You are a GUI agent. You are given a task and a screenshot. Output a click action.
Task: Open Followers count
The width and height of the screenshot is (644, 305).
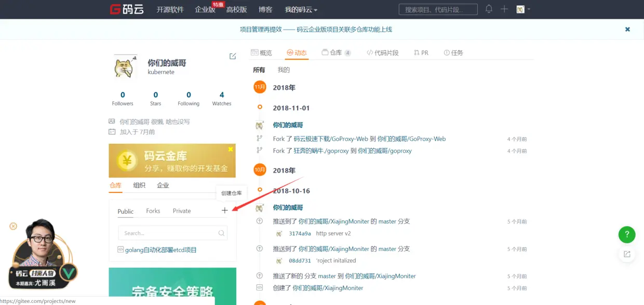click(x=123, y=99)
